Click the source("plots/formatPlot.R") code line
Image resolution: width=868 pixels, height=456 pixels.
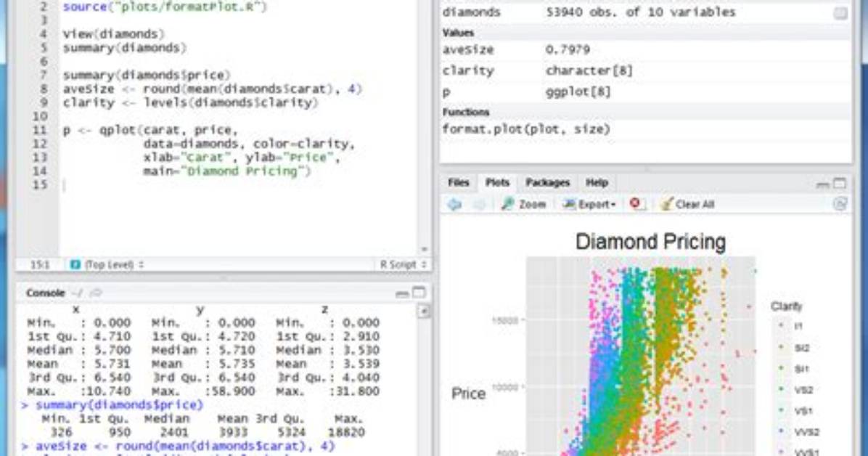tap(165, 7)
